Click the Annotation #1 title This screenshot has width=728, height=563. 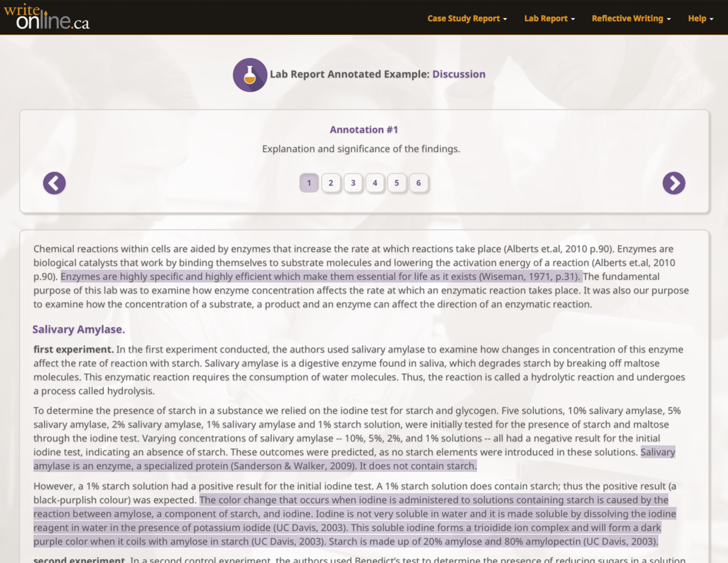click(364, 130)
